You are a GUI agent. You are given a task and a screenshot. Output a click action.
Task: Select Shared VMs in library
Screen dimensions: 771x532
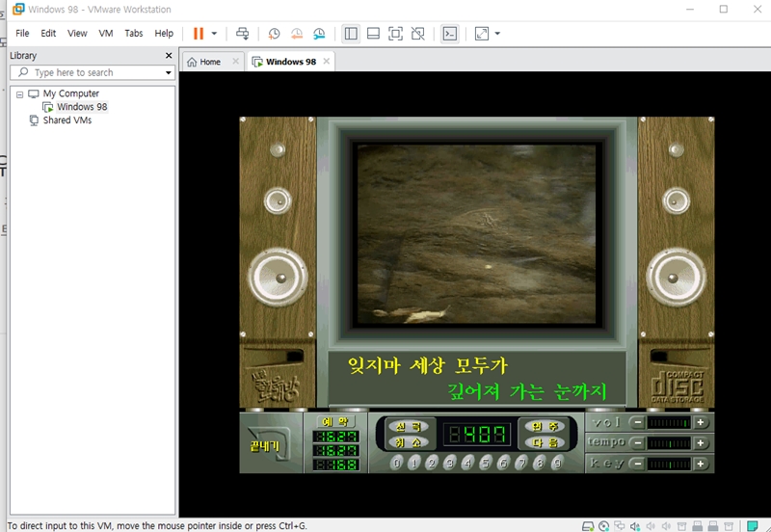pos(66,120)
